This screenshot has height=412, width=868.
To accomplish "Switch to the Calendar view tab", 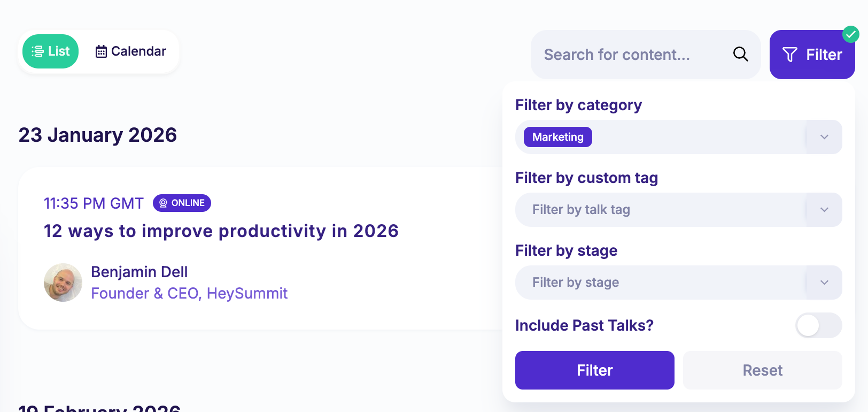I will click(x=131, y=51).
